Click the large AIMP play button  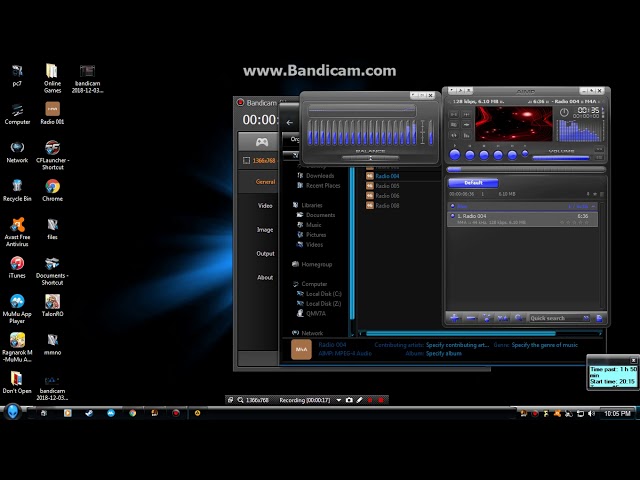(454, 155)
